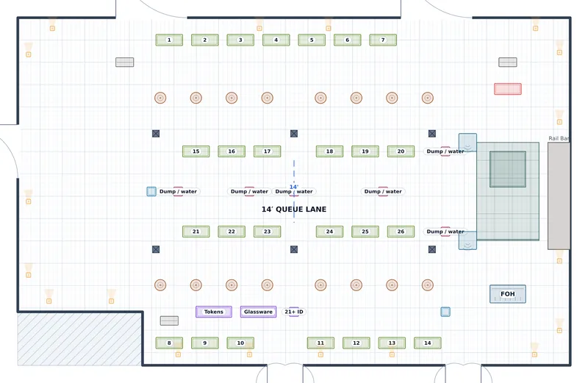Select booth 19
The width and height of the screenshot is (588, 383).
[x=365, y=151]
